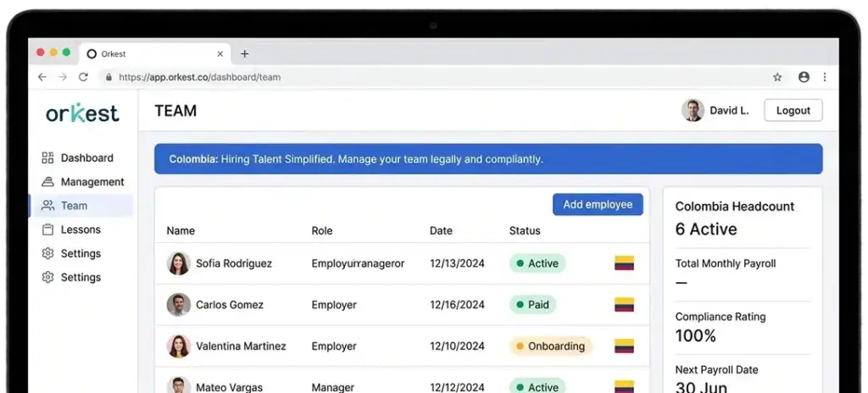Click the Management icon in sidebar
Screen dimensions: 868x393
pyautogui.click(x=47, y=181)
